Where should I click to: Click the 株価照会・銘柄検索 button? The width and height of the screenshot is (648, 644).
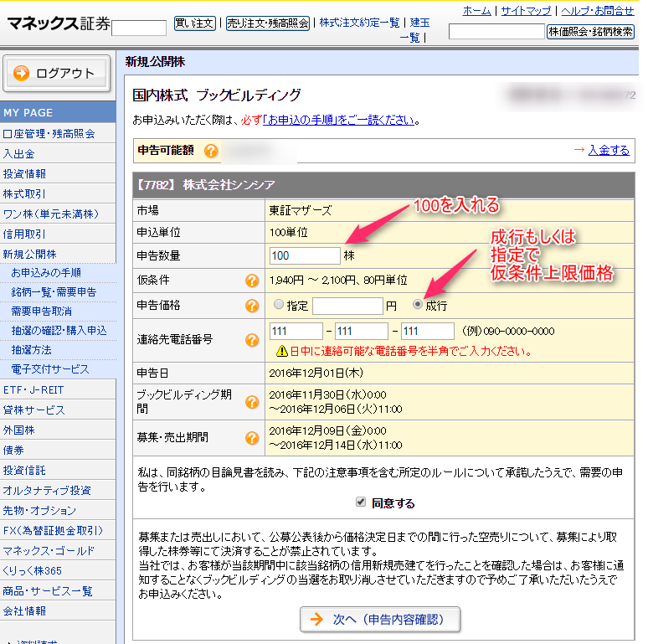point(590,32)
